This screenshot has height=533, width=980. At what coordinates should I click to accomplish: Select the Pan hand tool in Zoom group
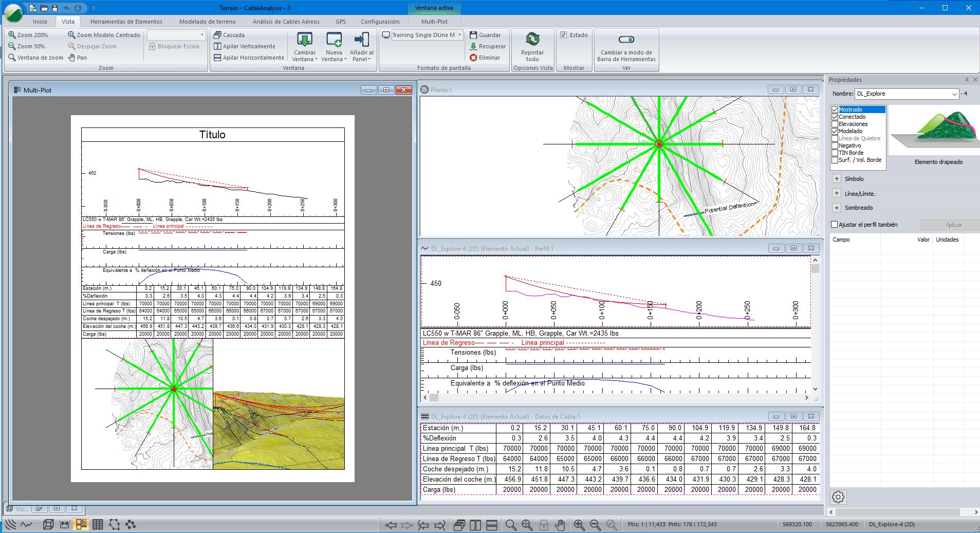[77, 58]
